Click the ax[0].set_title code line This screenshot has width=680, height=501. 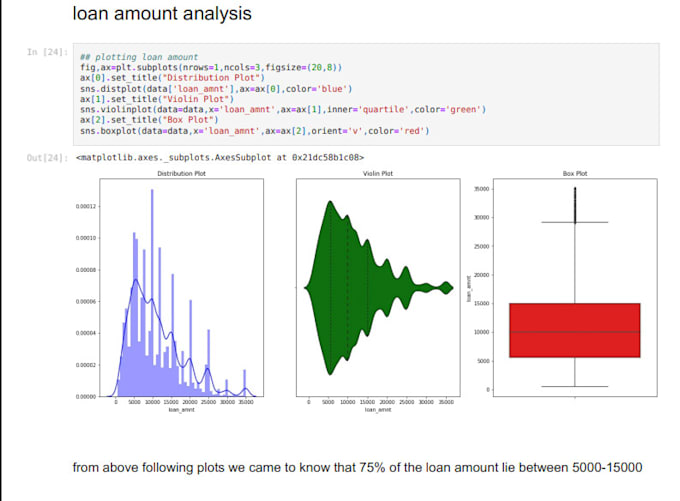coord(172,78)
